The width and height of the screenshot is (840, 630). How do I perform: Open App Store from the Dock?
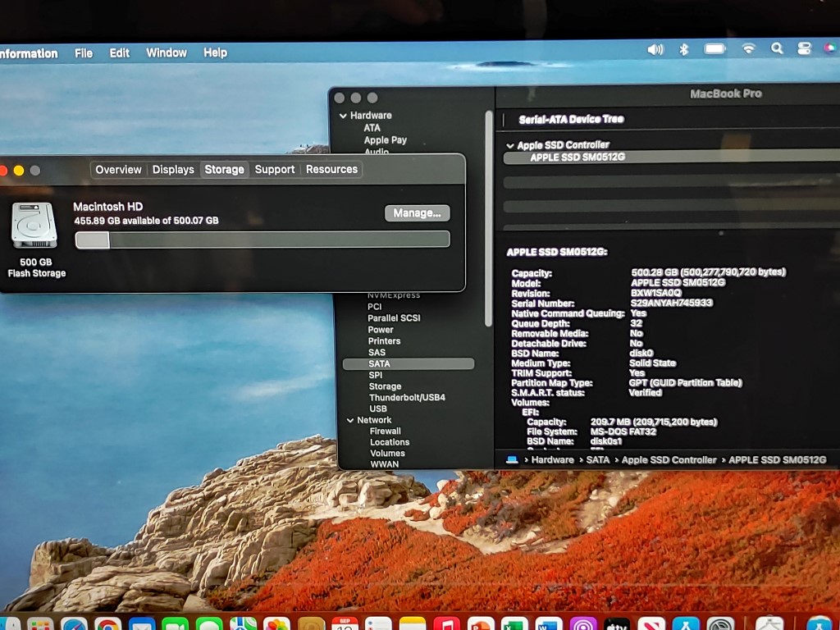click(x=686, y=624)
